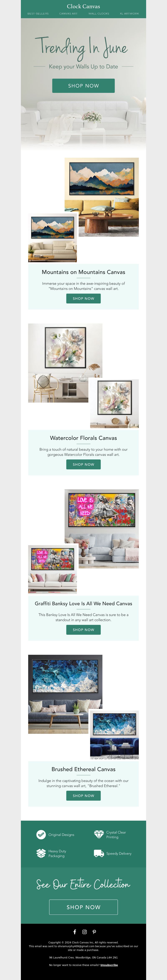Click the Clock Canvas logo title
This screenshot has height=980, width=167.
point(83,6)
